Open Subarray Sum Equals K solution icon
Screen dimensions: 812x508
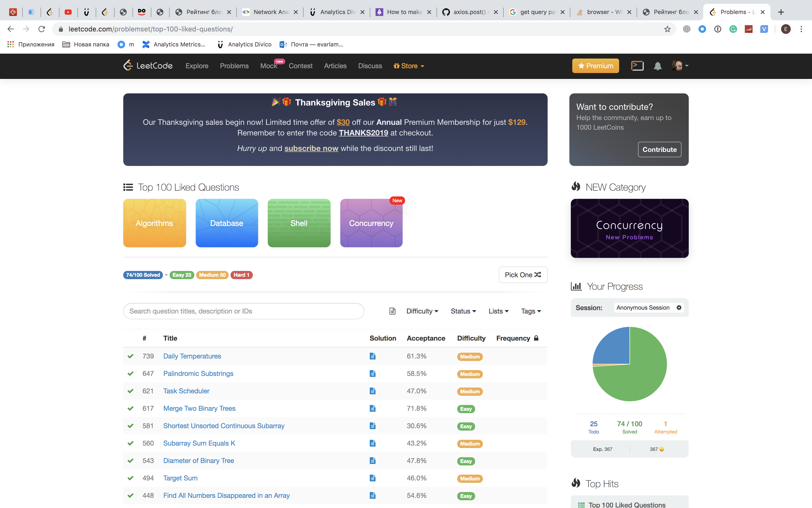coord(372,443)
